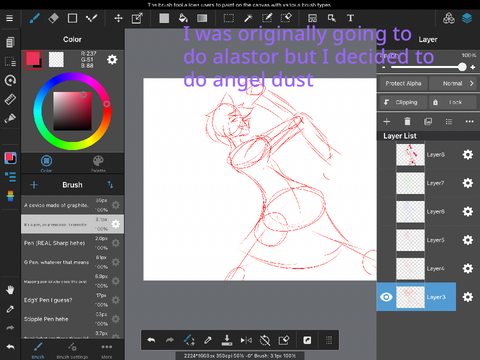This screenshot has width=480, height=360.
Task: Toggle the palette rainbow icon in left sidebar
Action: 10,196
